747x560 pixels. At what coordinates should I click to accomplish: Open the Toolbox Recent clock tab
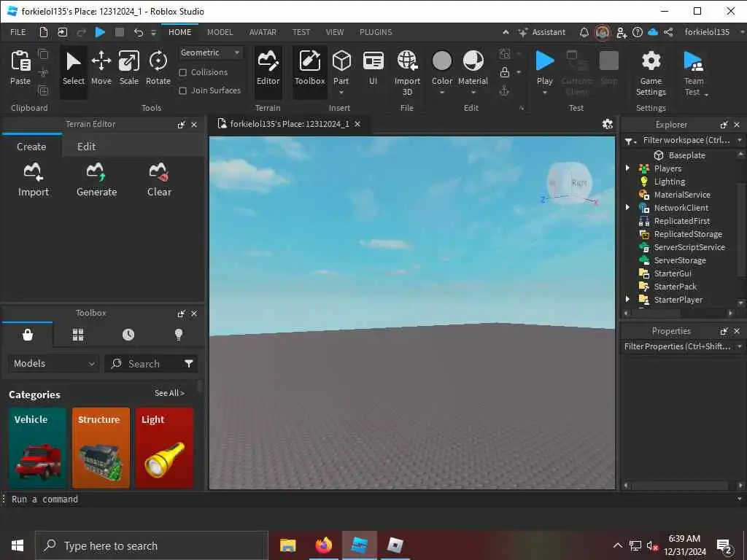coord(128,335)
